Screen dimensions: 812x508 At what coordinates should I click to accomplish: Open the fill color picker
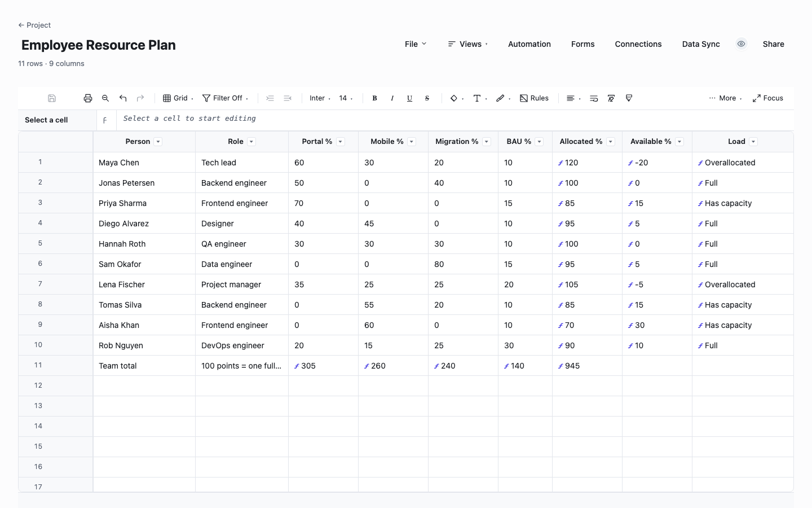pos(457,98)
